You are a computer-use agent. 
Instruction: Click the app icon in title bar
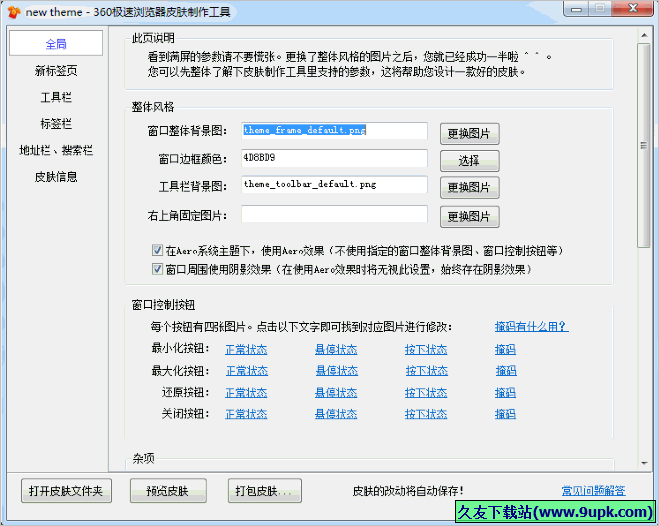(x=14, y=12)
